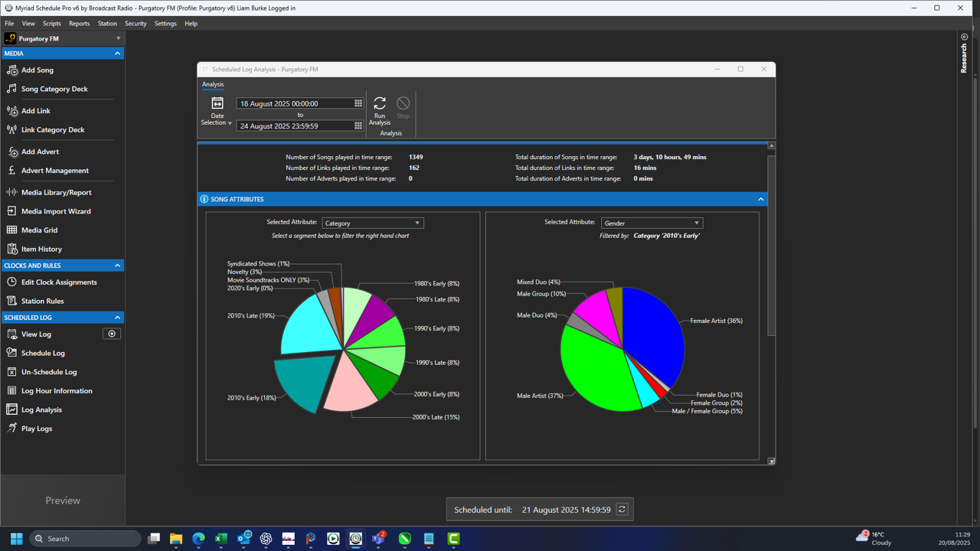980x551 pixels.
Task: Open the Date Selection calendar icon
Action: point(217,103)
